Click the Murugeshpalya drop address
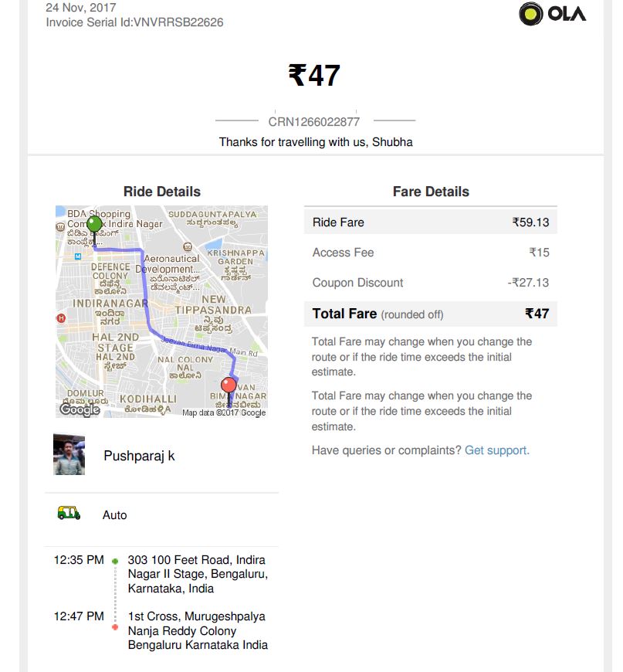 197,630
